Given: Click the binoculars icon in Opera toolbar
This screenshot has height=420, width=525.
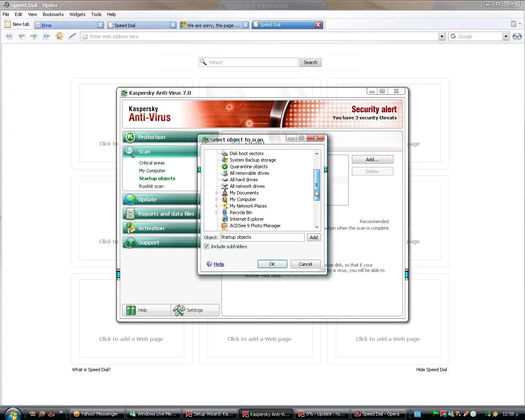Looking at the screenshot, I should tap(517, 36).
